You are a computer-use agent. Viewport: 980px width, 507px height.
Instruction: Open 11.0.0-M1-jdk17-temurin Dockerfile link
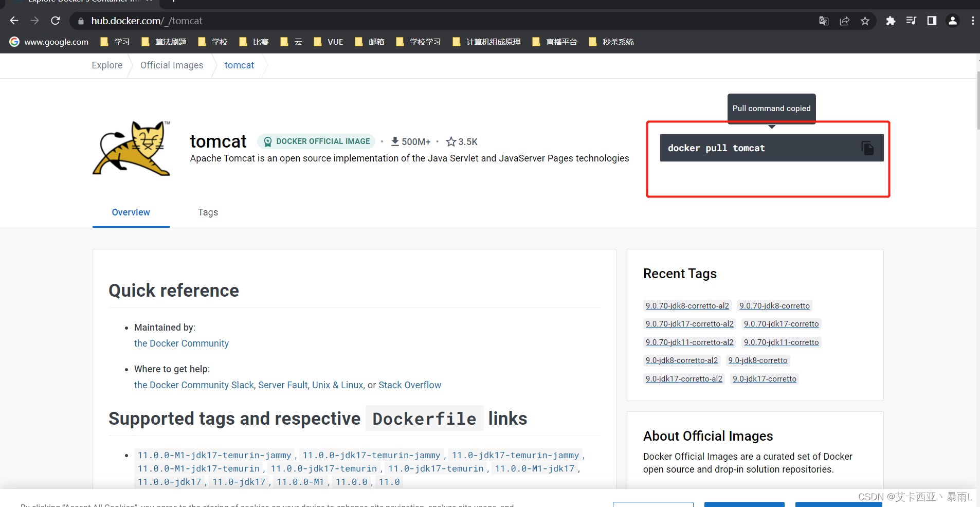pos(198,468)
